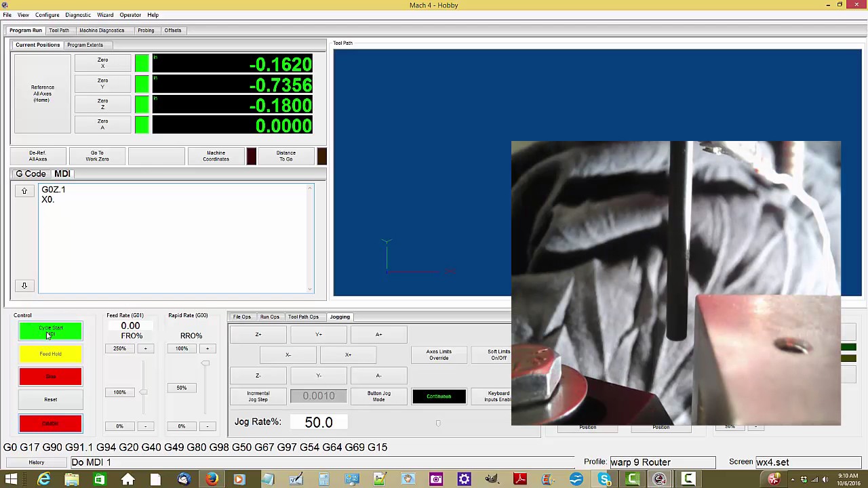
Task: Toggle Button Jog Mode
Action: point(378,396)
